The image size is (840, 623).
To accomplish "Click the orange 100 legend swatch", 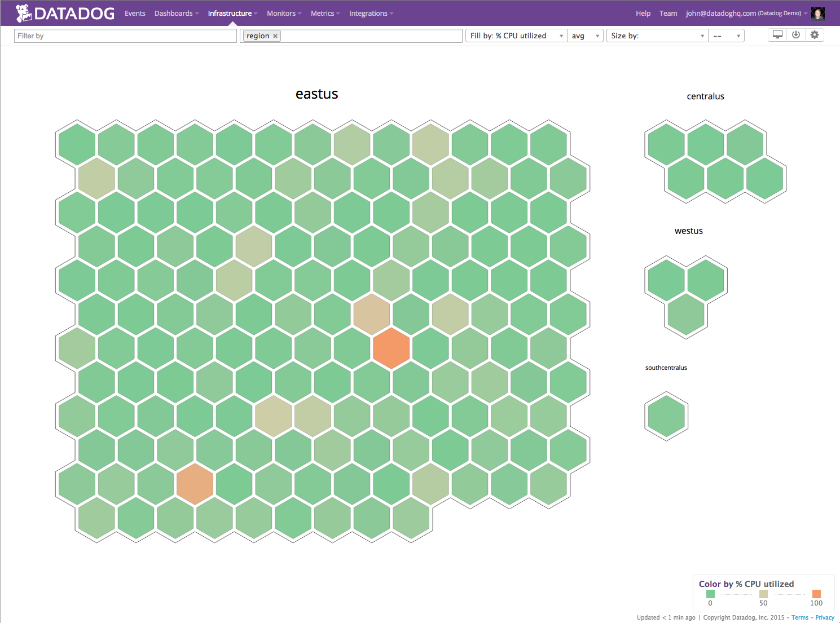I will 816,594.
